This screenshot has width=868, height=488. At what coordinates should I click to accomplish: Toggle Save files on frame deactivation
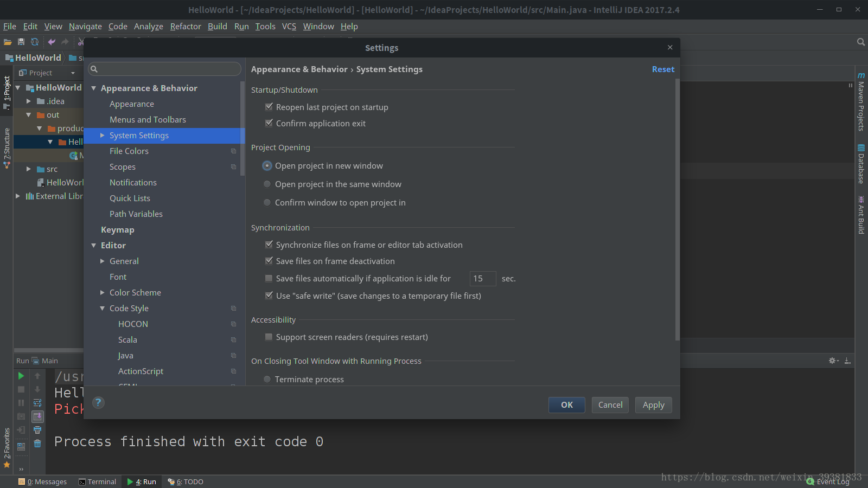click(269, 261)
